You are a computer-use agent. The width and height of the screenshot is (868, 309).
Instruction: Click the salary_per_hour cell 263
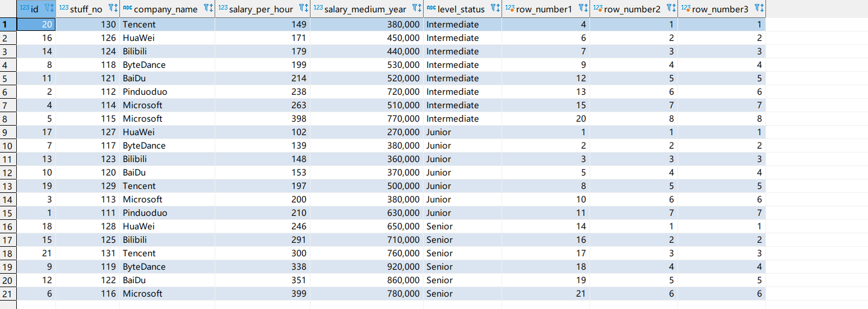click(x=262, y=105)
